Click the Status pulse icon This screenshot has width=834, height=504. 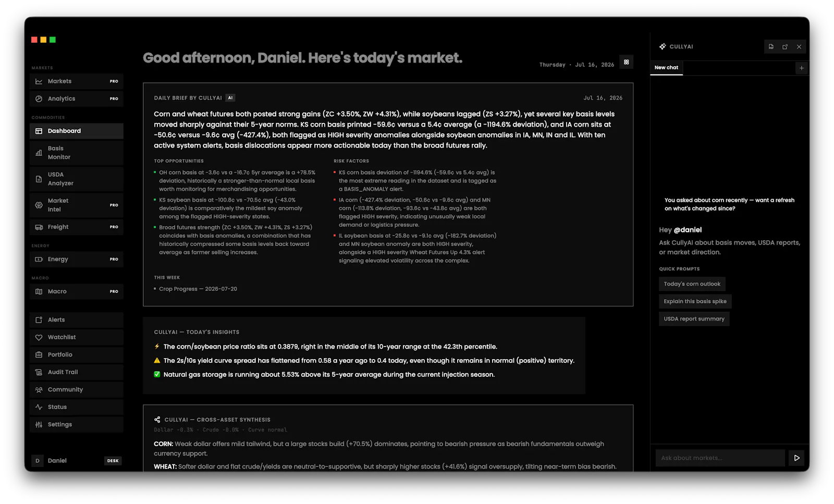click(39, 407)
